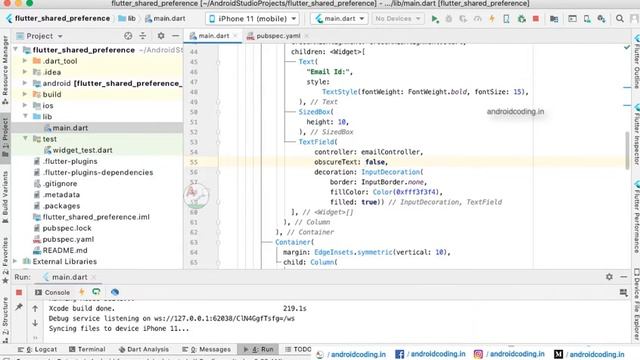Click the Instagram androidcoding.in link
This screenshot has width=640, height=360.
[x=509, y=354]
